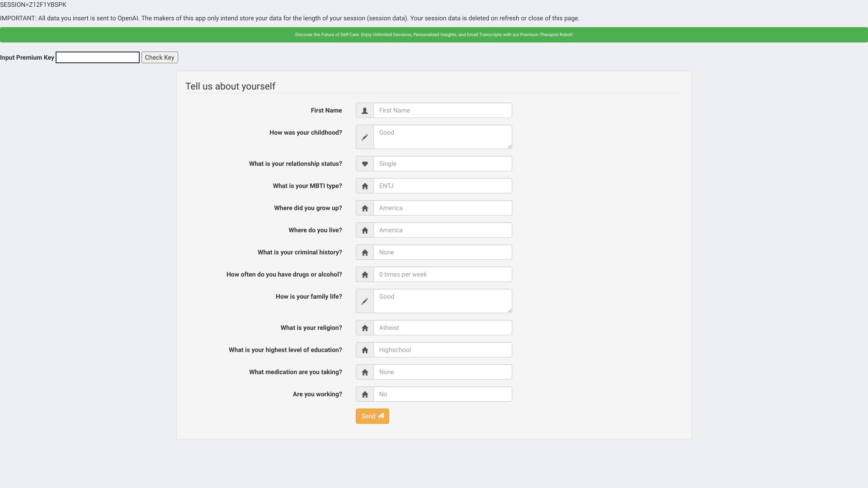Click the pencil icon next to childhood question
The height and width of the screenshot is (488, 868).
364,137
